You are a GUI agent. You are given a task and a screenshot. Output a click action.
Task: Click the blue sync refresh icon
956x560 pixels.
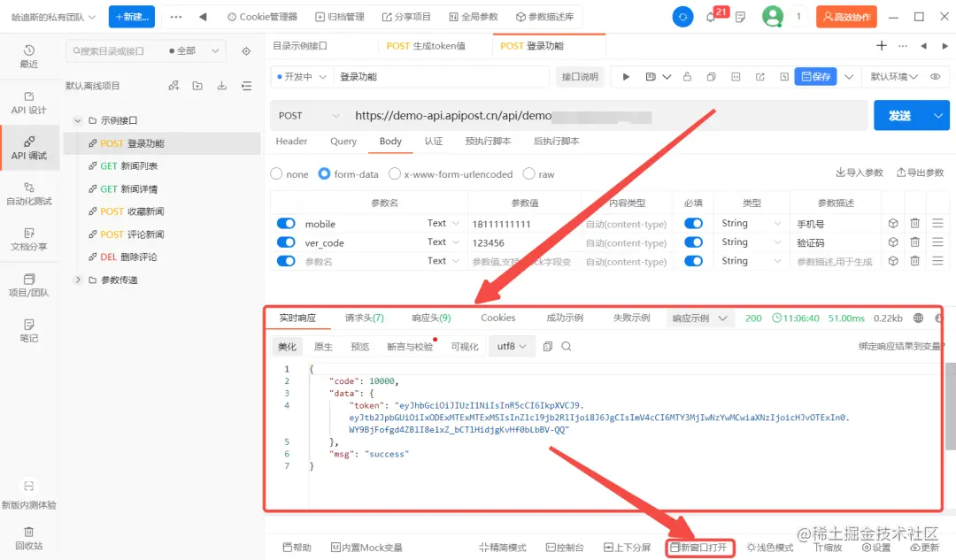(x=682, y=17)
